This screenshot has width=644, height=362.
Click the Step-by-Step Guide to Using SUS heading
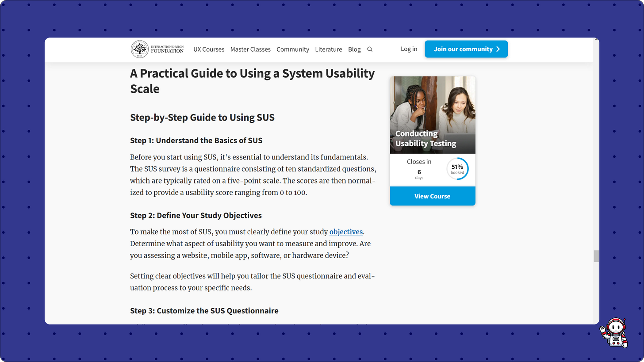(202, 118)
